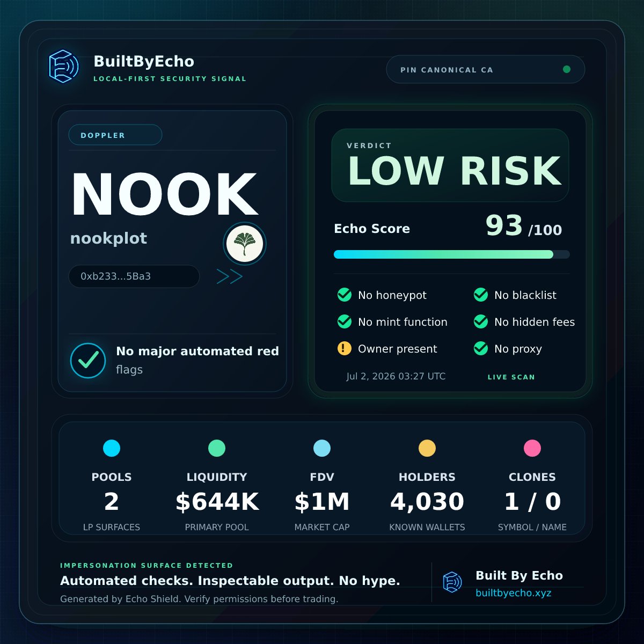Click the $1M FDV value
644x644 pixels.
coord(322,502)
